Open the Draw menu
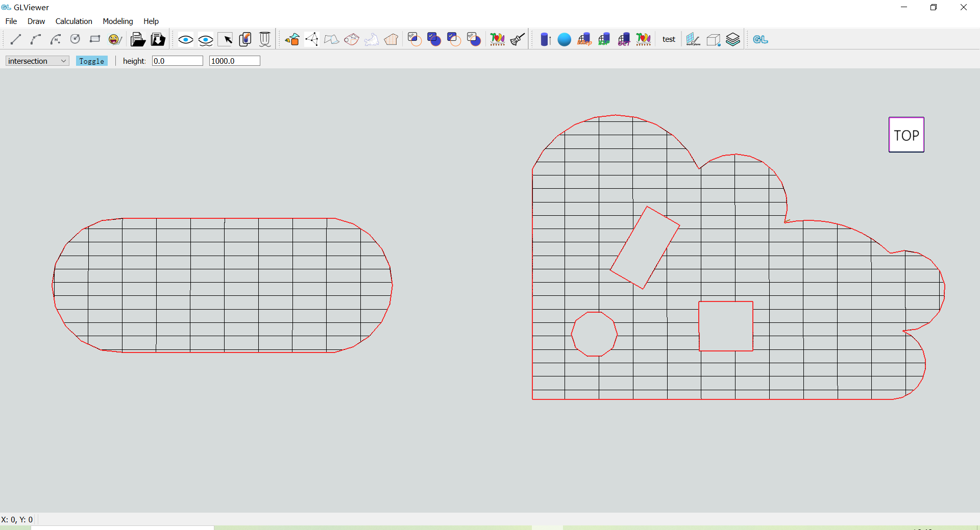The width and height of the screenshot is (980, 530). click(36, 21)
